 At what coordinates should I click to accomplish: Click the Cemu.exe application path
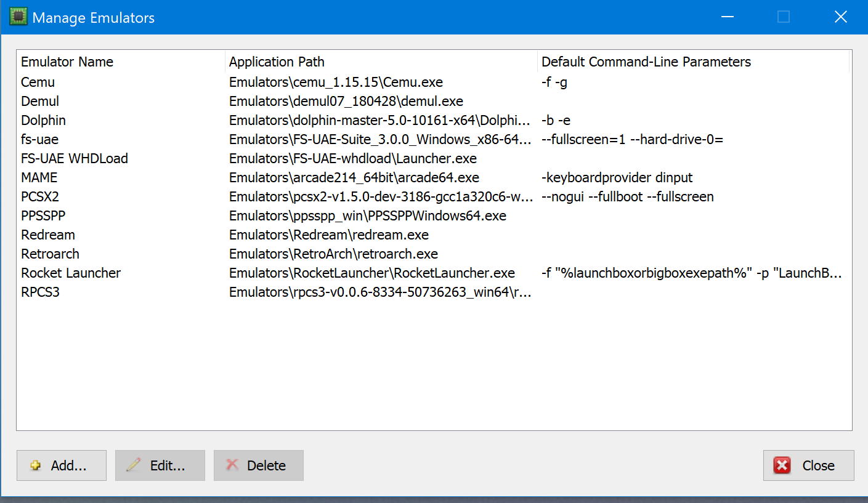pos(336,82)
